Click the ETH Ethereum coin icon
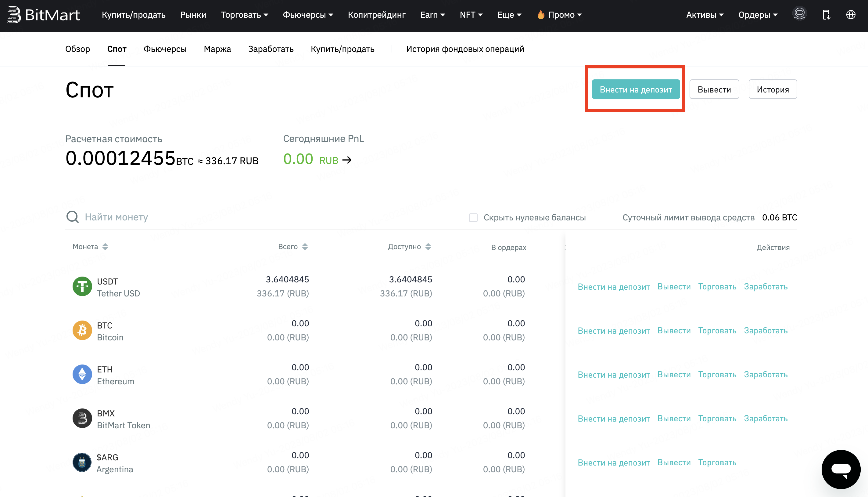 pos(82,375)
